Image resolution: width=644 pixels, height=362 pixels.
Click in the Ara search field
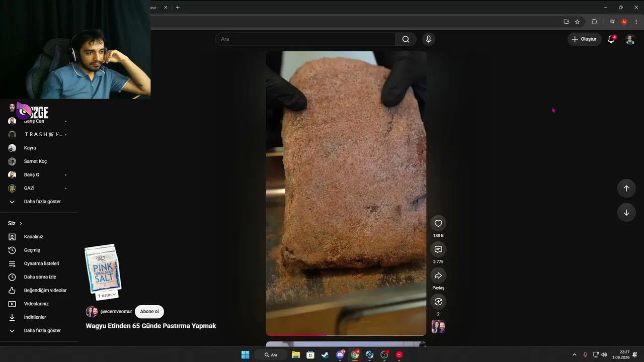pos(305,39)
